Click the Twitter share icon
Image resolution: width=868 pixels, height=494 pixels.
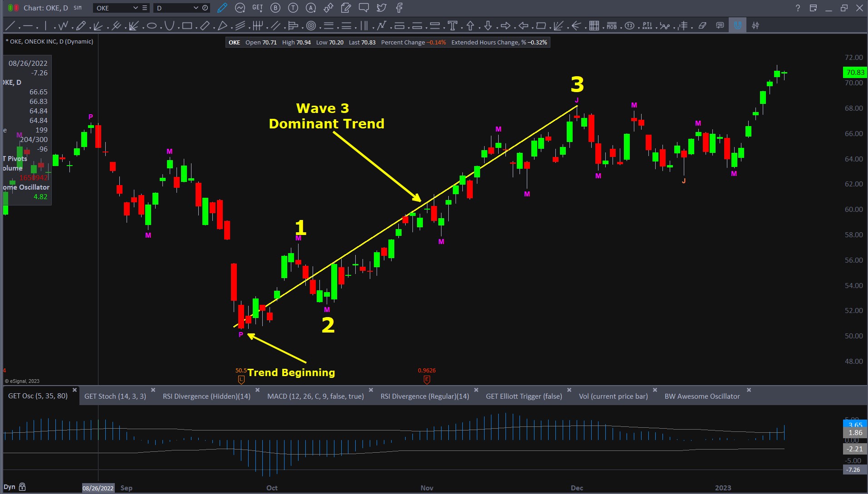(382, 8)
